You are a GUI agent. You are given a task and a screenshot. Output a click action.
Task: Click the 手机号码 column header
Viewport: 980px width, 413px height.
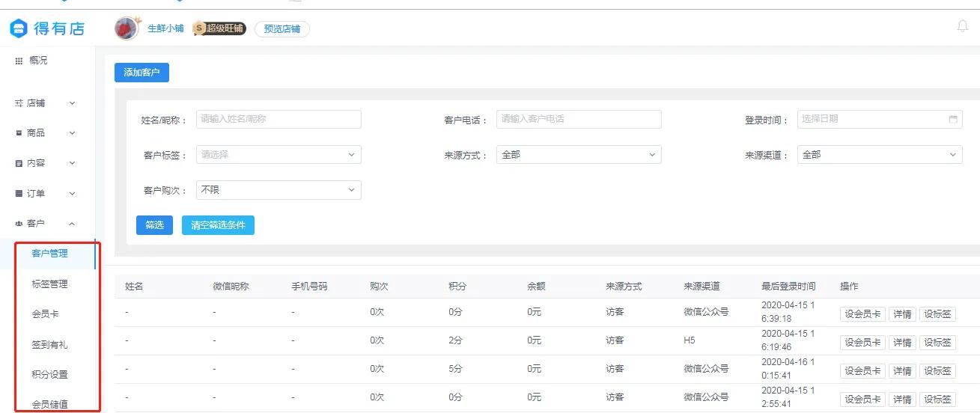(309, 287)
